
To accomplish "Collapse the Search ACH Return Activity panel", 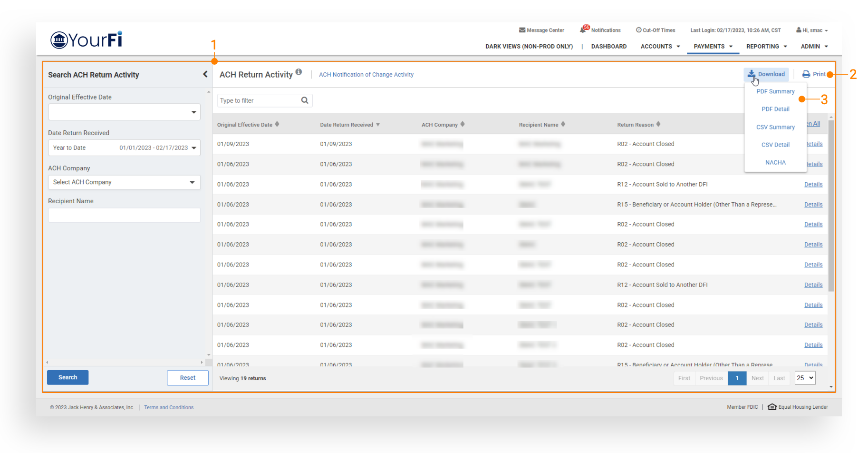I will [x=205, y=74].
